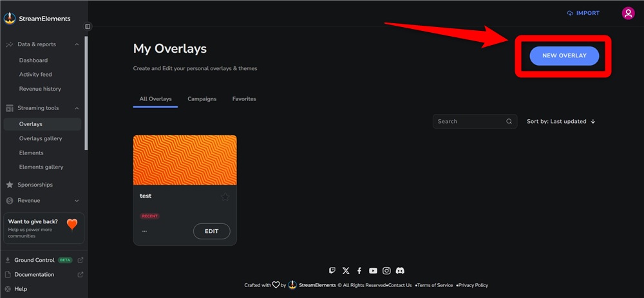Collapse the sidebar panel toggle icon
Viewport: 644px width, 298px height.
point(88,26)
